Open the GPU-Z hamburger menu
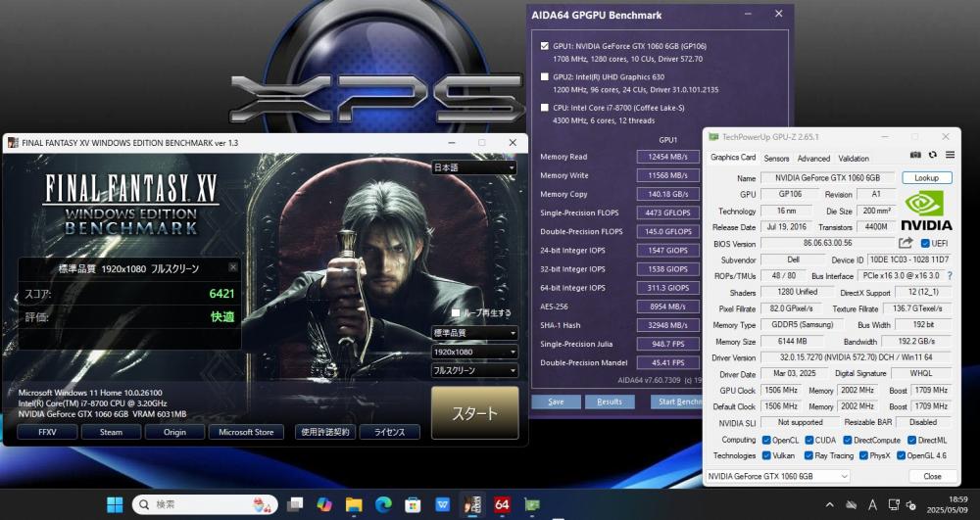Viewport: 980px width, 520px height. click(950, 154)
